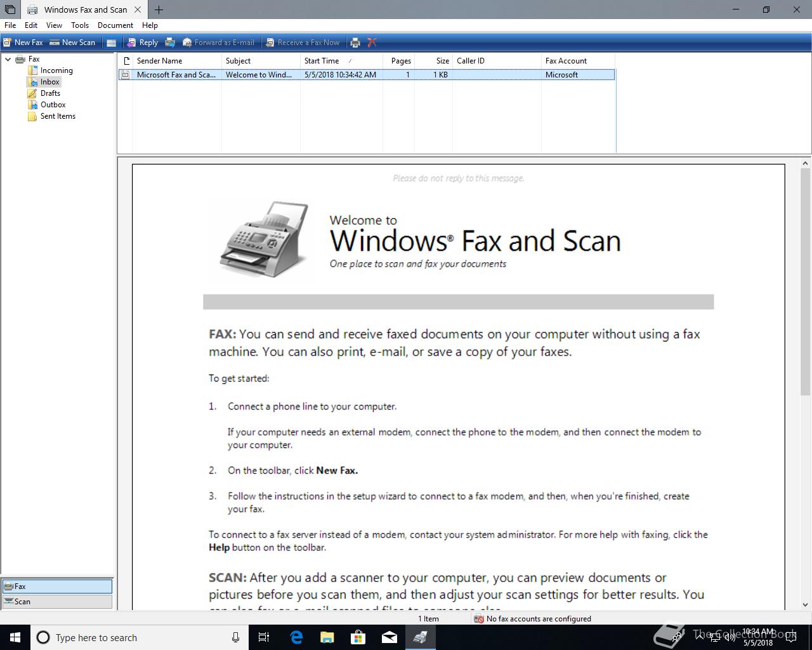Open the Mail app from the taskbar
The height and width of the screenshot is (650, 812).
[390, 637]
